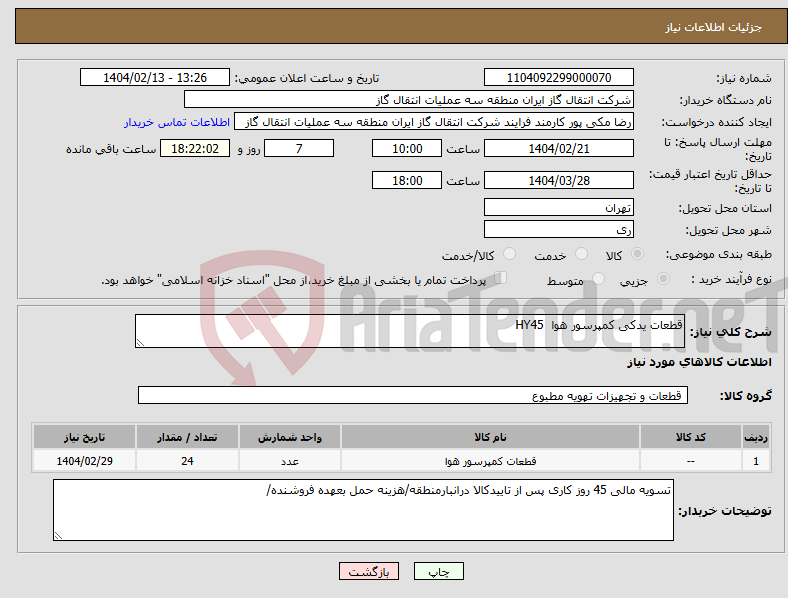Click the کد کالا column header
The image size is (788, 598).
(691, 437)
